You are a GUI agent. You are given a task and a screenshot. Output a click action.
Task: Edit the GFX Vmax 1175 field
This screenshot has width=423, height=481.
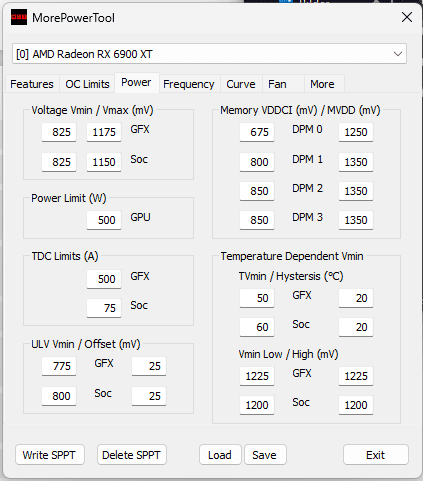(104, 132)
